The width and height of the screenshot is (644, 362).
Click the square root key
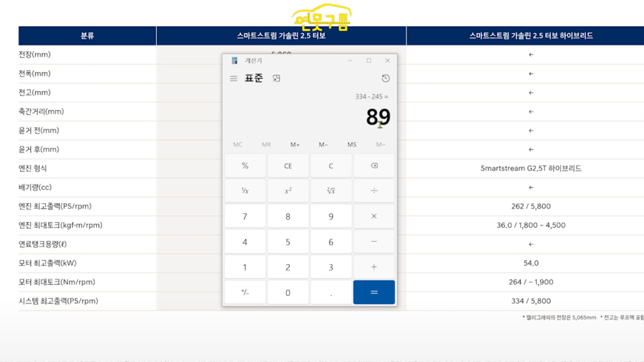(x=331, y=191)
